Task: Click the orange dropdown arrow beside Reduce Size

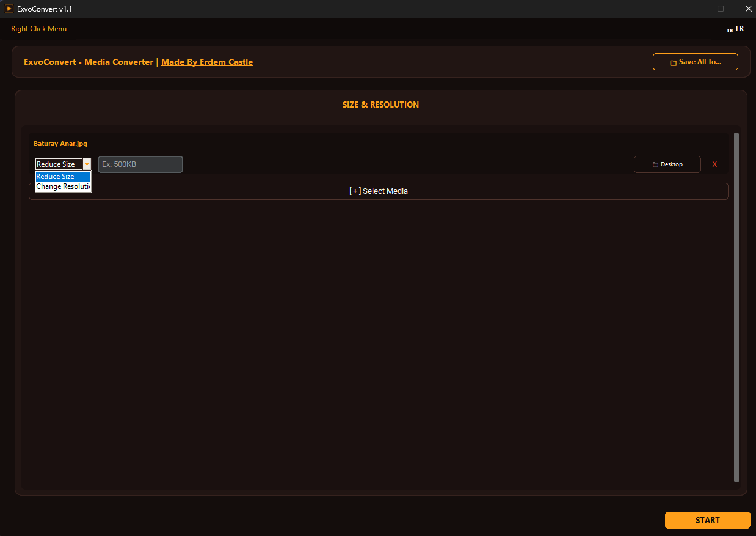Action: point(87,164)
